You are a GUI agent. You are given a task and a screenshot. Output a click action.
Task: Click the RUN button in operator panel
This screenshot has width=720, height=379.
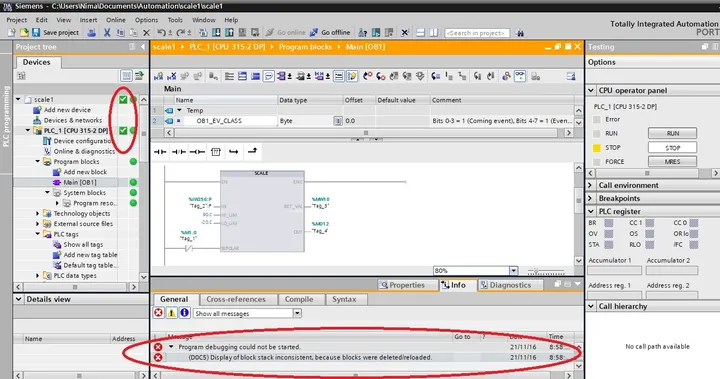pyautogui.click(x=672, y=133)
